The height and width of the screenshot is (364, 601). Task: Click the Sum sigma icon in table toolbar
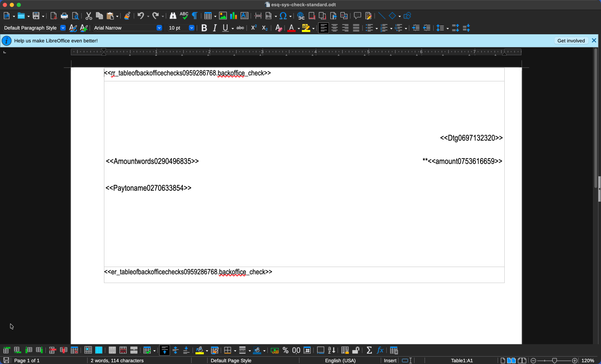369,350
